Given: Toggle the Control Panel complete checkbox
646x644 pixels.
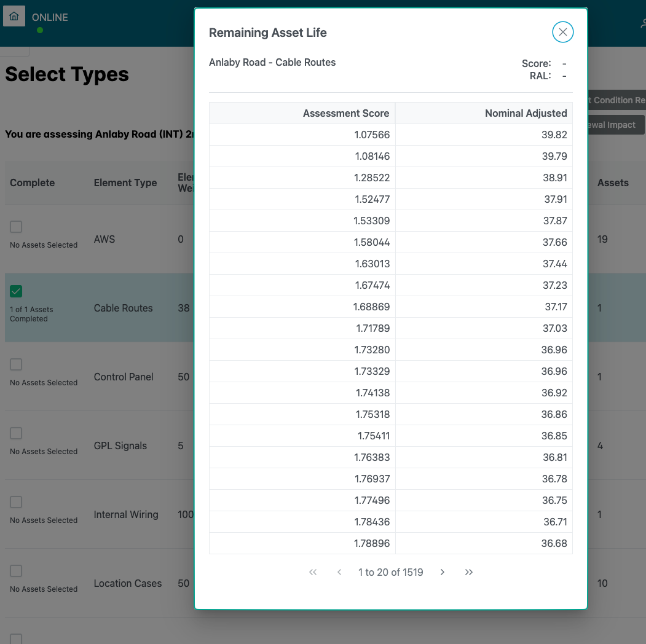Looking at the screenshot, I should pos(16,364).
